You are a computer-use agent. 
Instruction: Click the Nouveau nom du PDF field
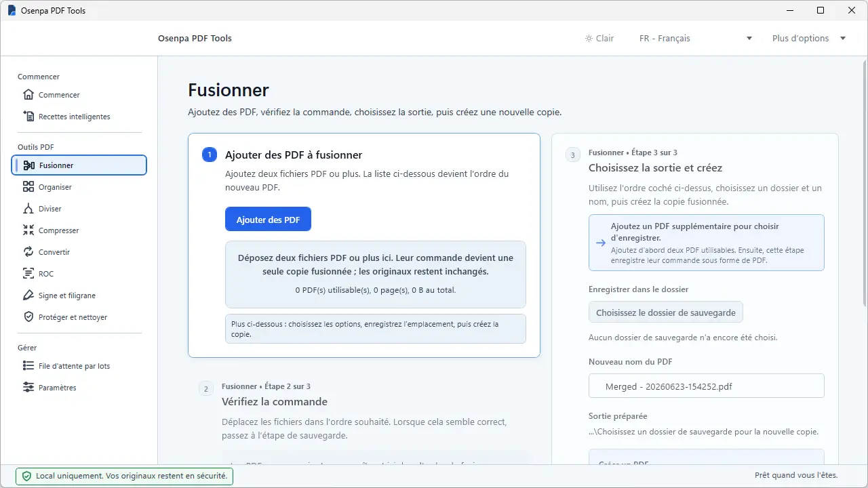coord(706,386)
